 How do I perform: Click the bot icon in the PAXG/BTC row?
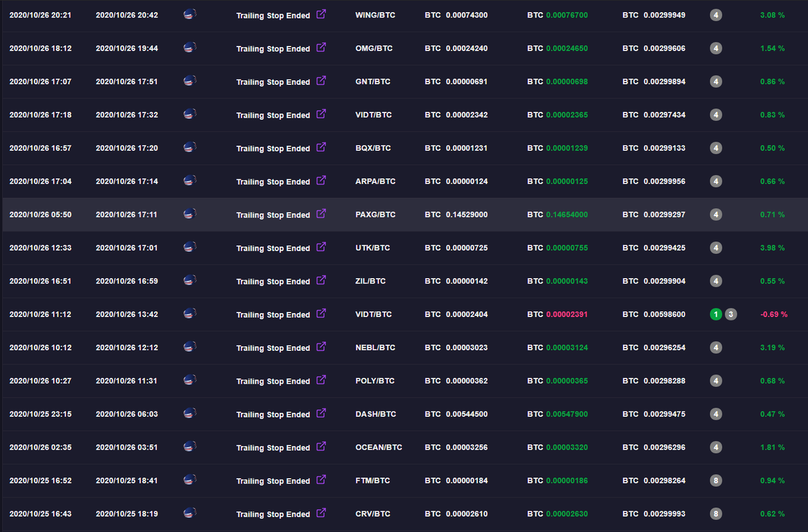(x=190, y=214)
